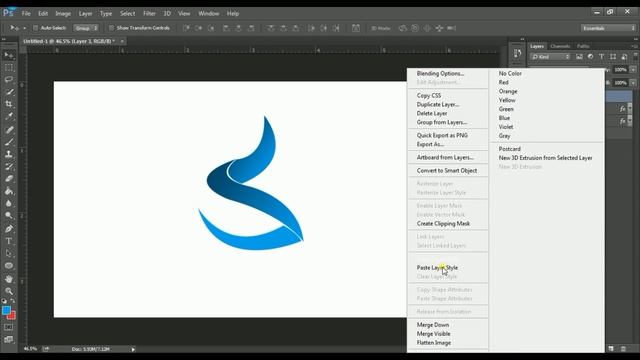
Task: Click the create new layer icon
Action: click(x=611, y=349)
